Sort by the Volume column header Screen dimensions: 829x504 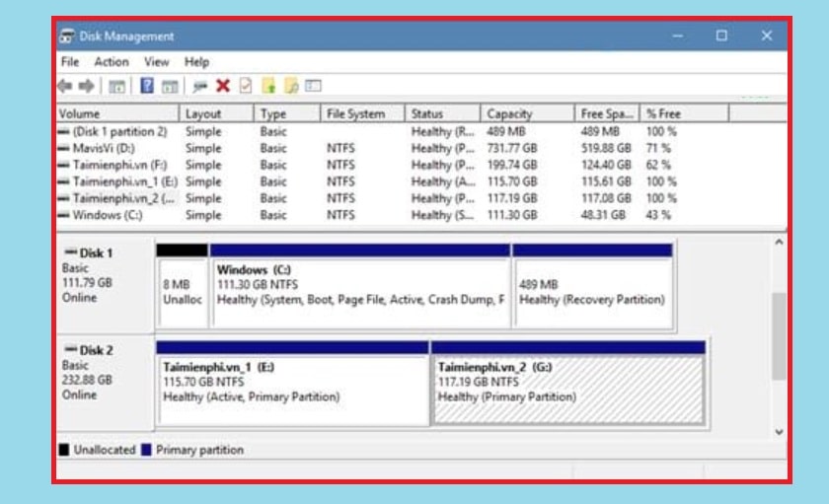(x=117, y=113)
